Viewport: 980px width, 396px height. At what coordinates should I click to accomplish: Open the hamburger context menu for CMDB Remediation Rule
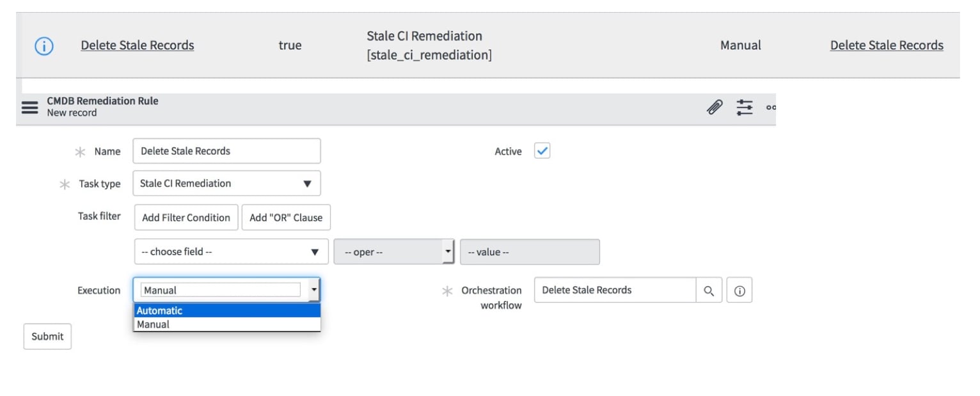(29, 107)
